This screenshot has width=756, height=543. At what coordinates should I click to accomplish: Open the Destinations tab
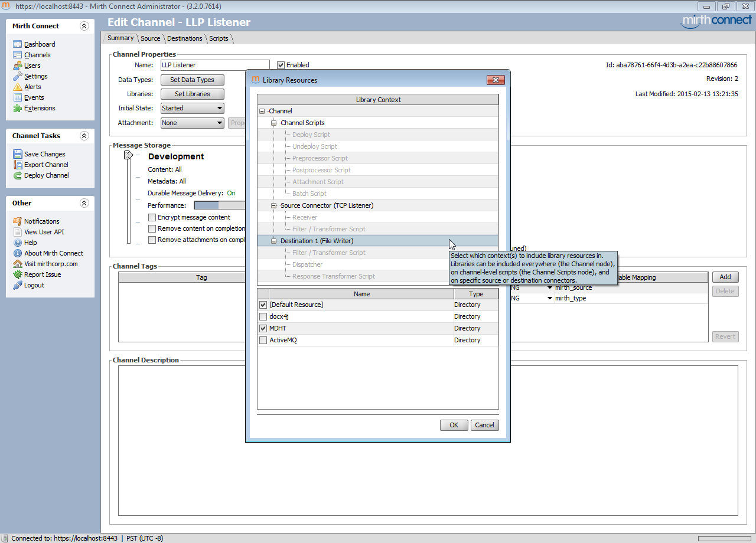(x=185, y=38)
